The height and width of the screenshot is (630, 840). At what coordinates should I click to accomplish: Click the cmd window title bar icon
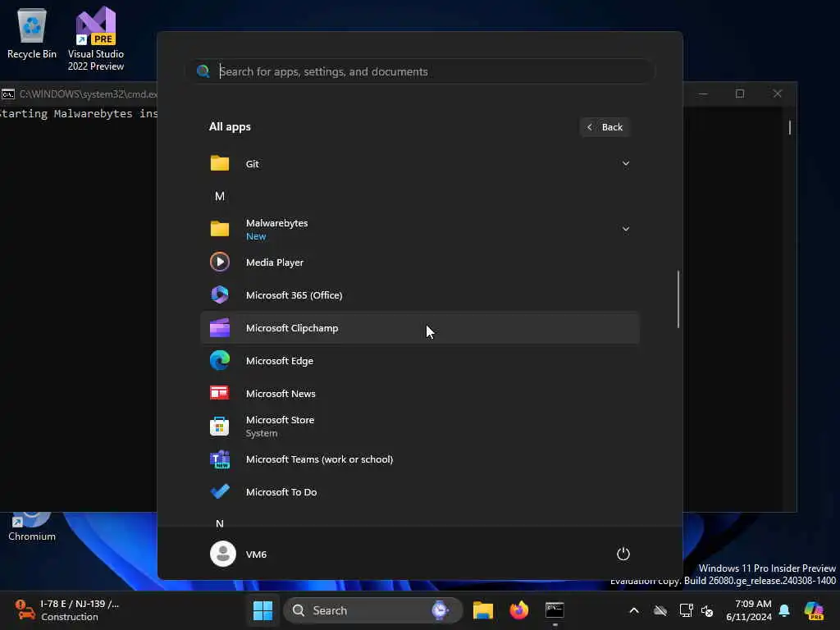[8, 94]
